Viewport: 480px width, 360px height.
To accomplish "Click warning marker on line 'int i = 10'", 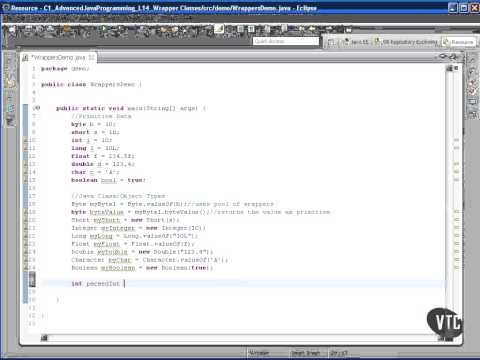I will (26, 140).
